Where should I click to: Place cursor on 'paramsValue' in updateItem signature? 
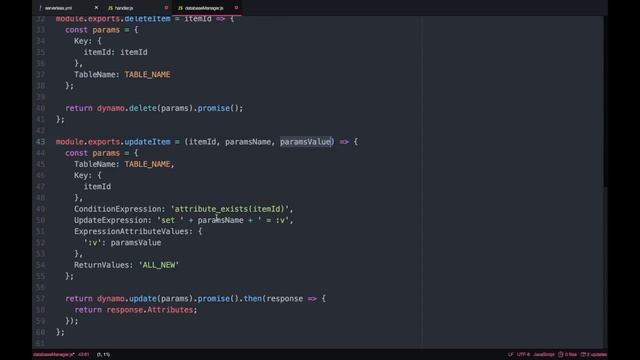[x=305, y=142]
